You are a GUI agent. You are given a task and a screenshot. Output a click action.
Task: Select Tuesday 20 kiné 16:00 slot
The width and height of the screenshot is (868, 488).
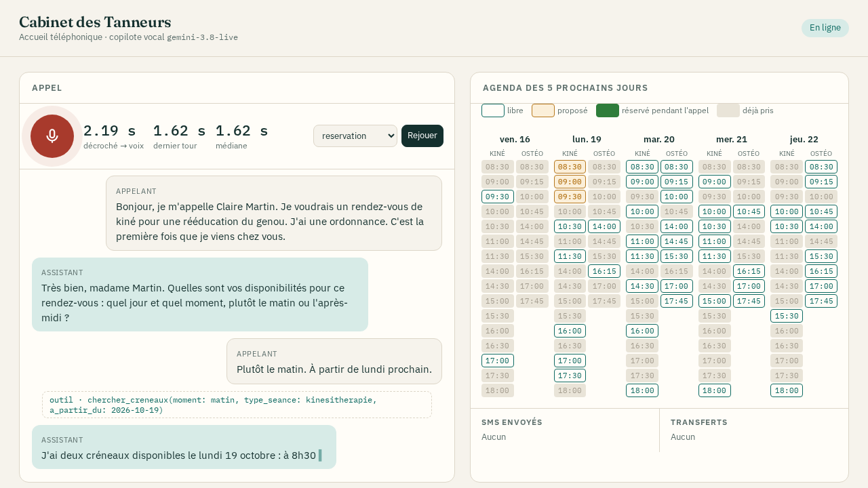tap(642, 331)
